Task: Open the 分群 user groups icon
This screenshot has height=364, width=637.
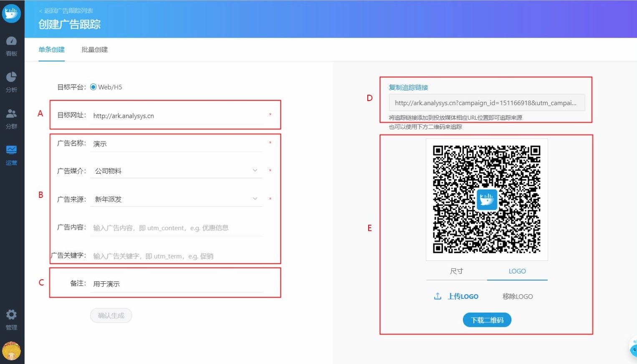Action: [12, 113]
